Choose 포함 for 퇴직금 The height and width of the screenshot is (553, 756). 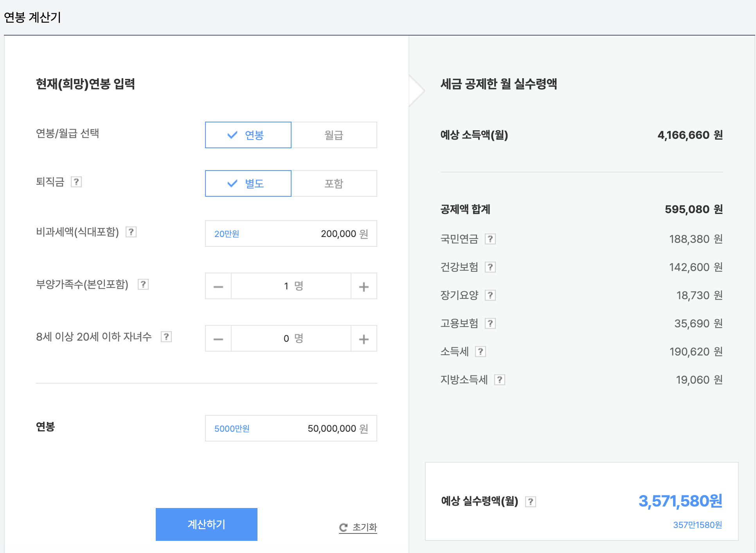[x=334, y=183]
